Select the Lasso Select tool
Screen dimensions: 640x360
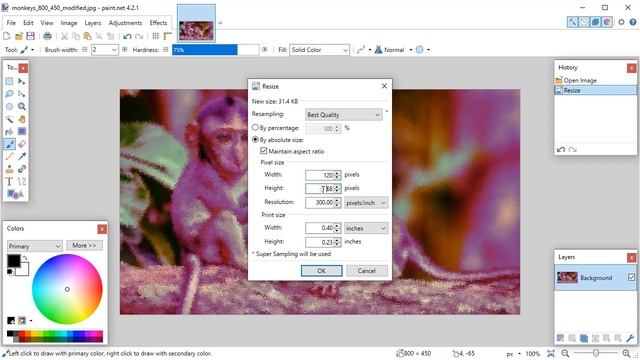[9, 94]
